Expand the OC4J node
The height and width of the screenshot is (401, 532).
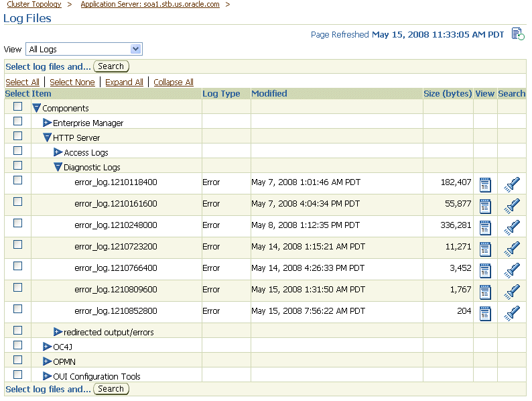point(47,347)
